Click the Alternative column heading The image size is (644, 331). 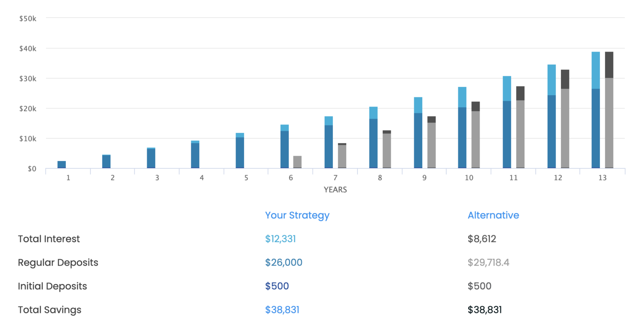(493, 215)
